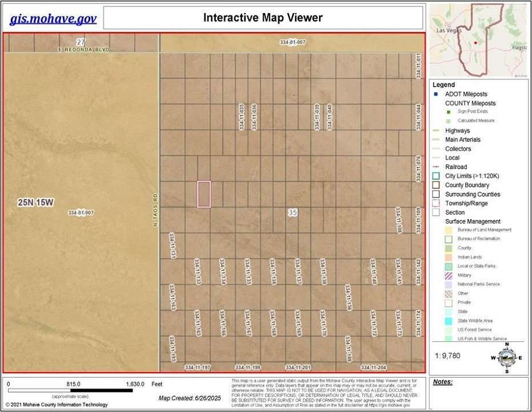The image size is (532, 412).
Task: Select the City Limits legend icon
Action: (435, 176)
